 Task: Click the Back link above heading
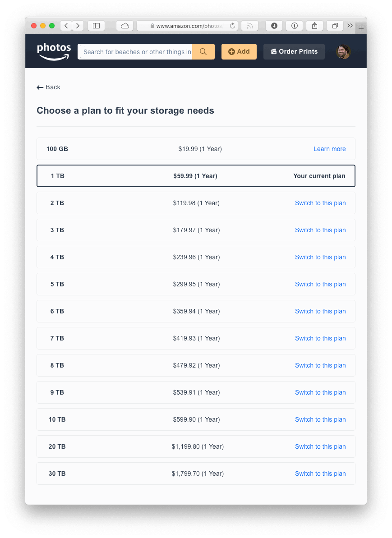point(49,87)
